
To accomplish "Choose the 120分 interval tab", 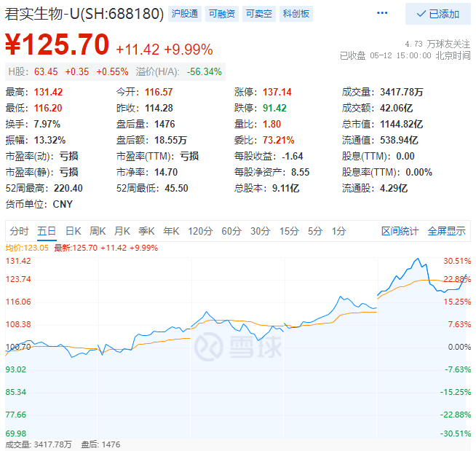I will (x=199, y=231).
